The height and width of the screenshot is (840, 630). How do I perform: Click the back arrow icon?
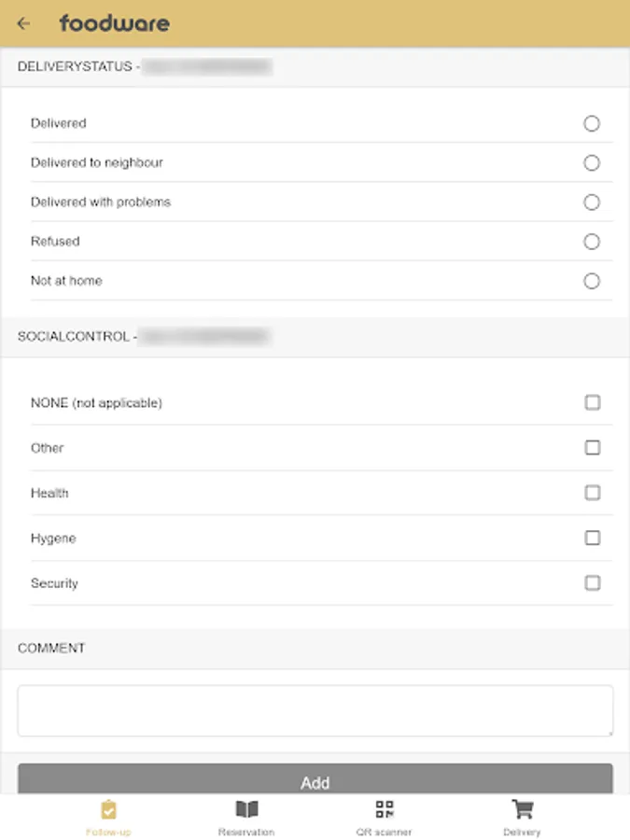tap(24, 23)
